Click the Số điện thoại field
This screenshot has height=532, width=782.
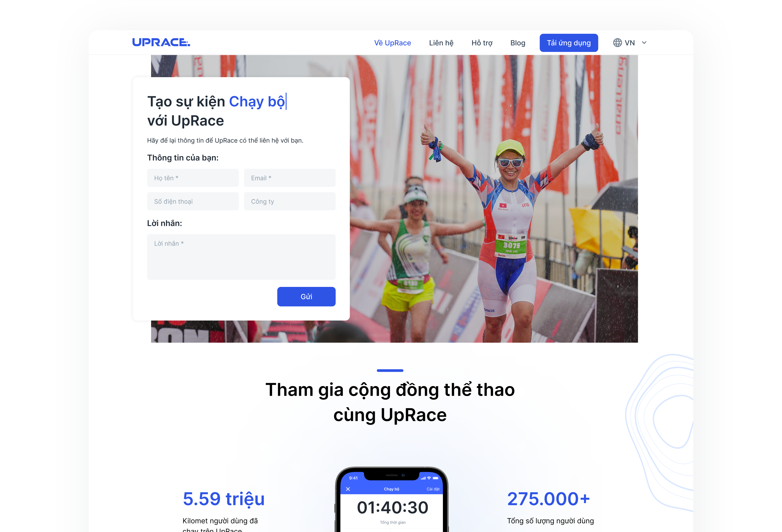click(x=193, y=201)
